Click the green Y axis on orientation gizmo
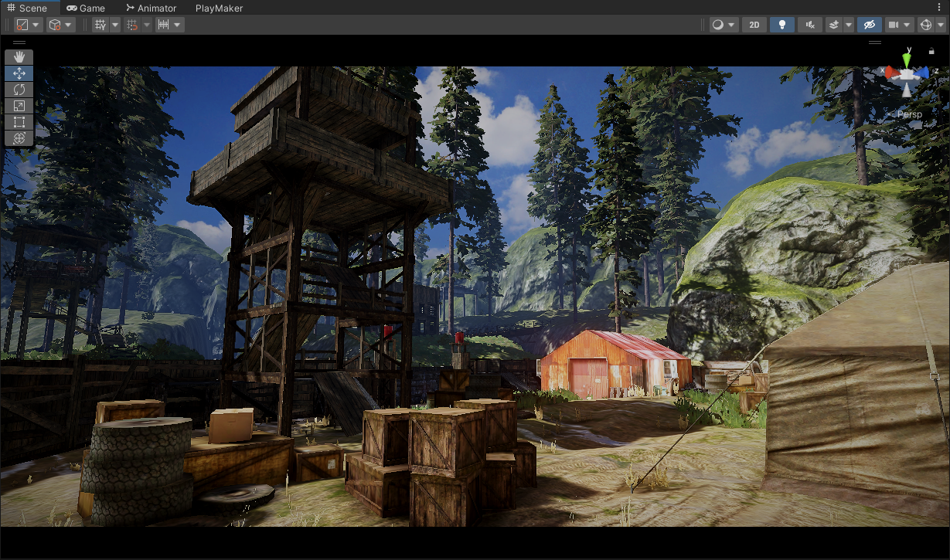Image resolution: width=950 pixels, height=560 pixels. [x=907, y=59]
